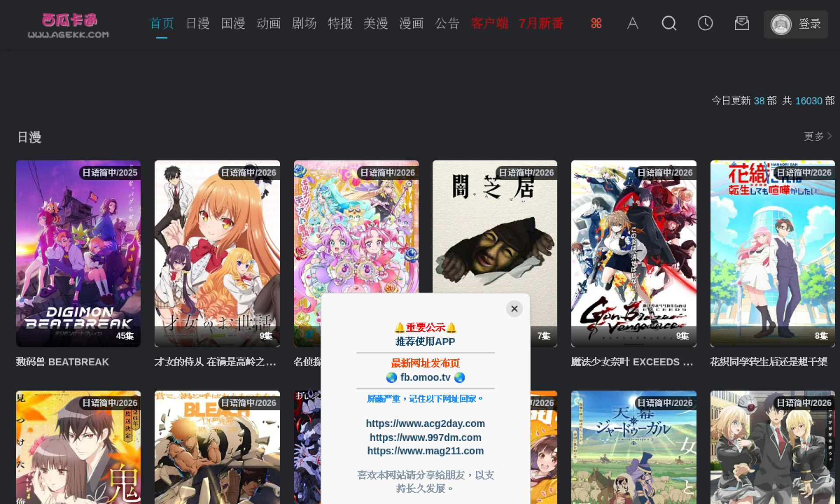Open the 特摄 nav tab

pos(340,23)
